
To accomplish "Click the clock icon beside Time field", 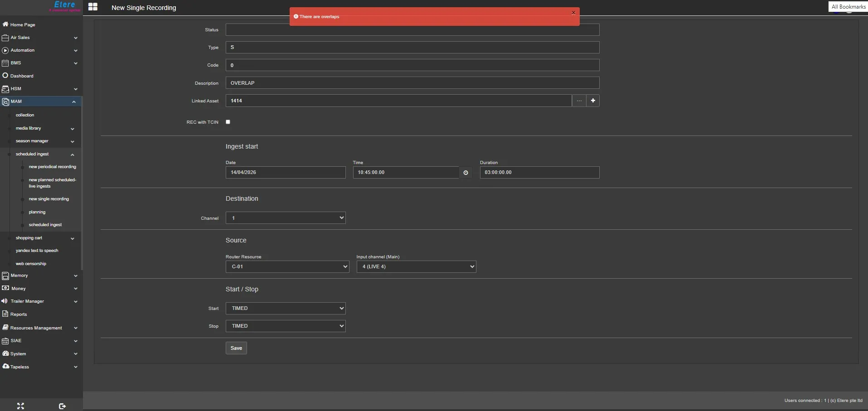I will click(x=466, y=173).
